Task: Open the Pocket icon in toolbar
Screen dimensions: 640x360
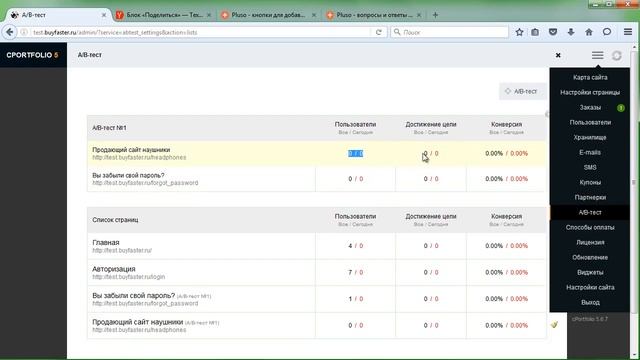Action: (x=553, y=32)
